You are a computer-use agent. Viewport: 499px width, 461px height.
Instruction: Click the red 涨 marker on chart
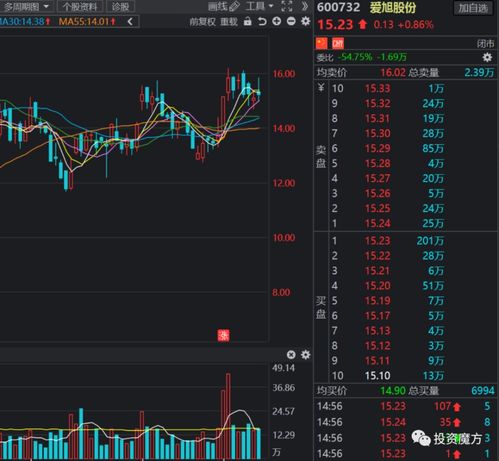coord(223,335)
